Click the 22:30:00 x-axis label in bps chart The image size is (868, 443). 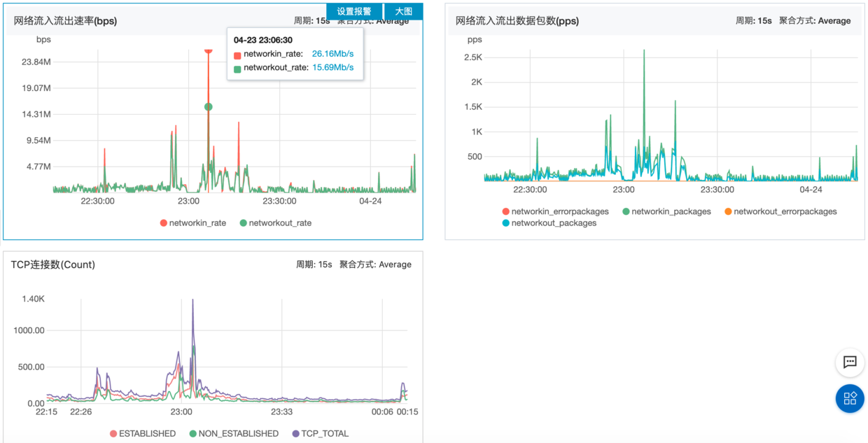(97, 201)
